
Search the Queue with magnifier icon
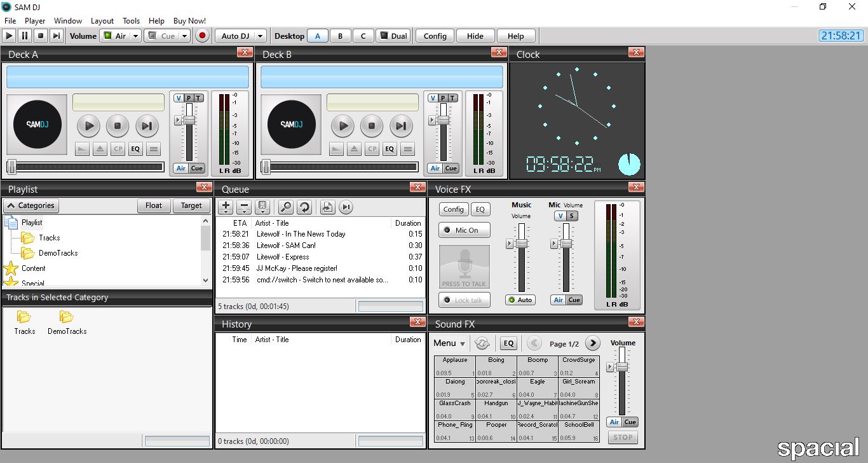pos(286,207)
